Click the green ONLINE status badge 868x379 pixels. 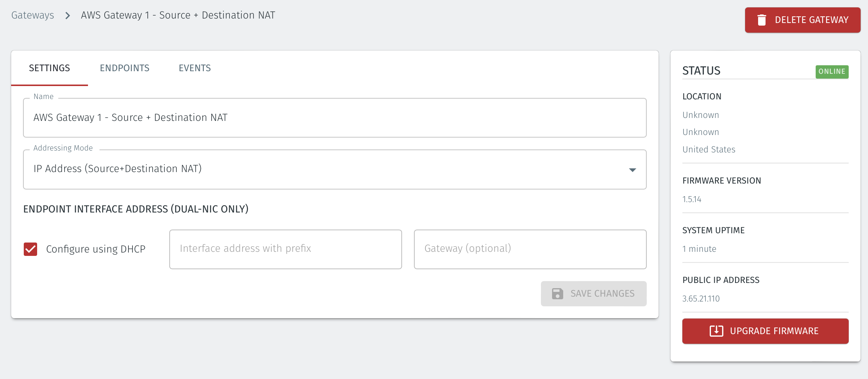tap(832, 72)
